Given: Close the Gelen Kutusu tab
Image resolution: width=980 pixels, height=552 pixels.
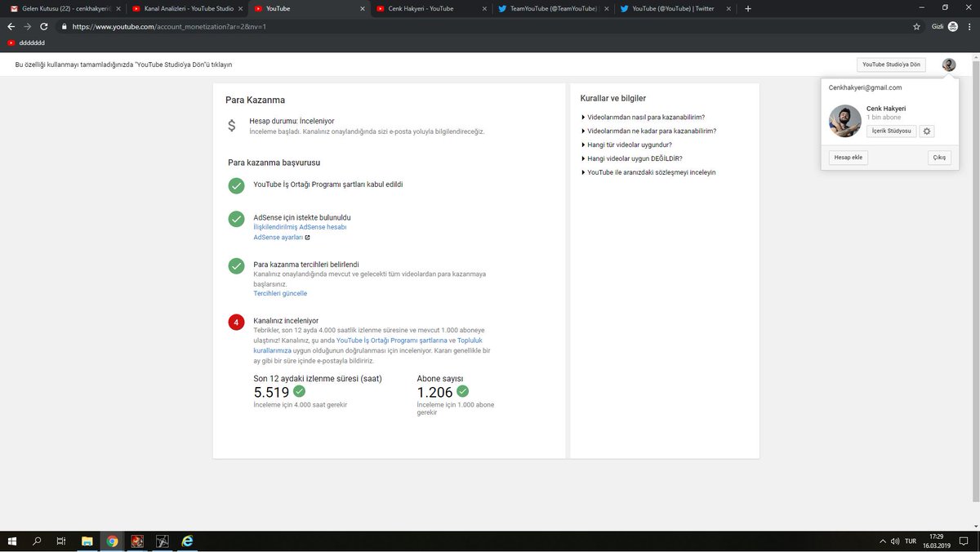Looking at the screenshot, I should (117, 8).
